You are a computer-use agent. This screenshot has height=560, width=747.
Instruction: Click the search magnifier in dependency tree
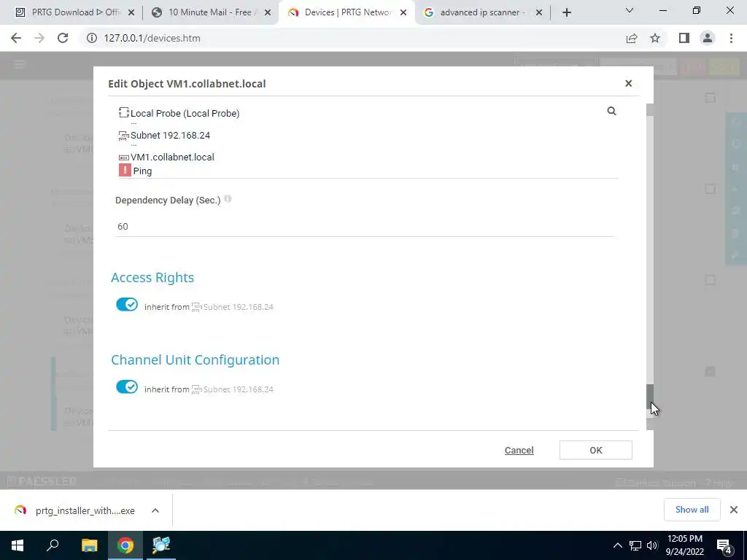coord(612,111)
